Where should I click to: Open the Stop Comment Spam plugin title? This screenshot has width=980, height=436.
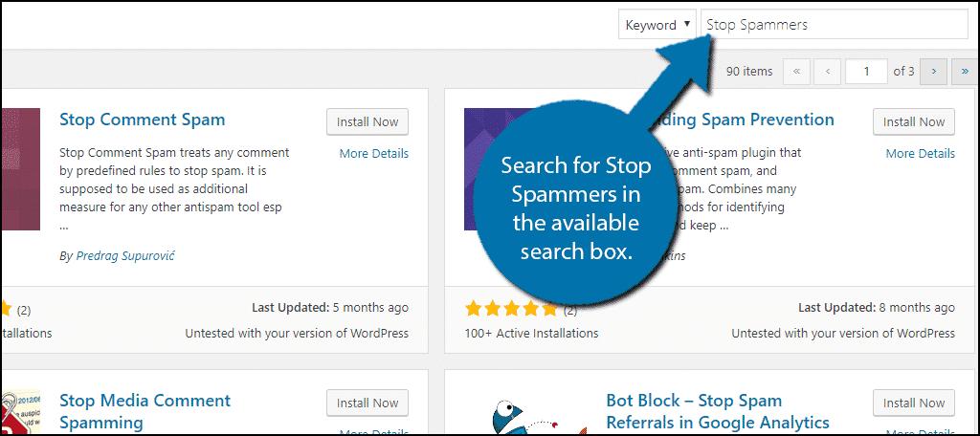pyautogui.click(x=142, y=120)
